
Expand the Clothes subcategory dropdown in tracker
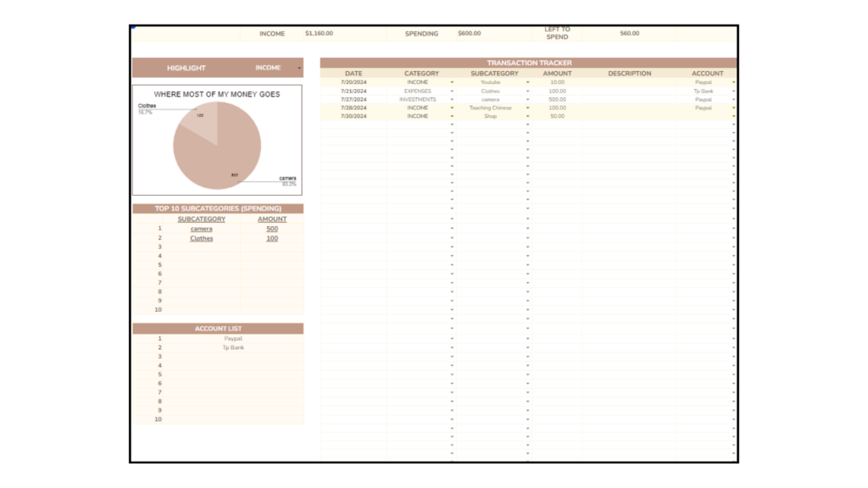[x=527, y=91]
